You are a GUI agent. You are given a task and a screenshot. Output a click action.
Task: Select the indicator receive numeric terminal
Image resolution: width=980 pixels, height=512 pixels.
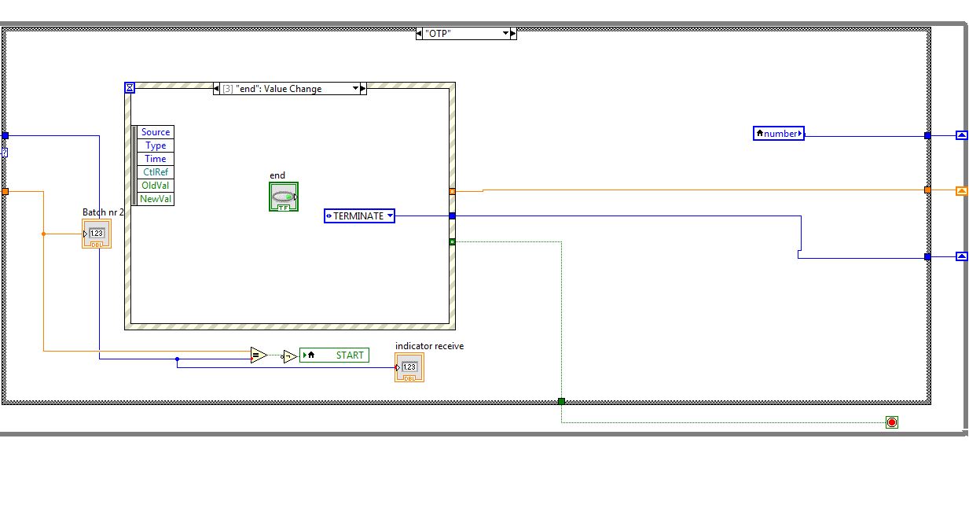coord(409,367)
